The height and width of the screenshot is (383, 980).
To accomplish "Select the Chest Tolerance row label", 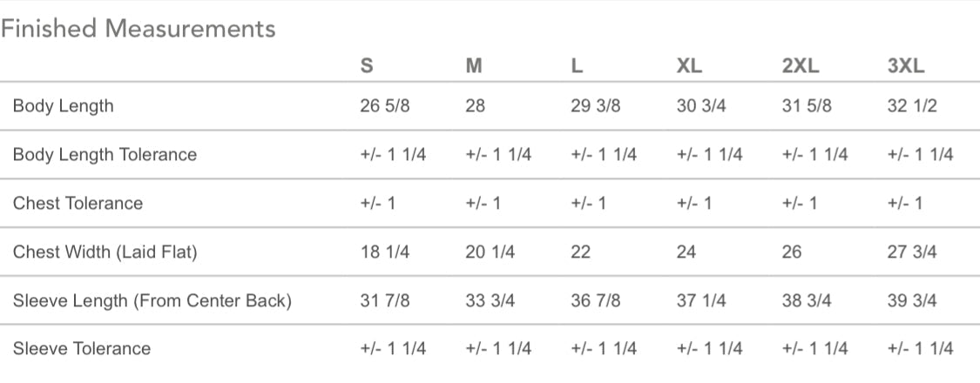I will [78, 203].
